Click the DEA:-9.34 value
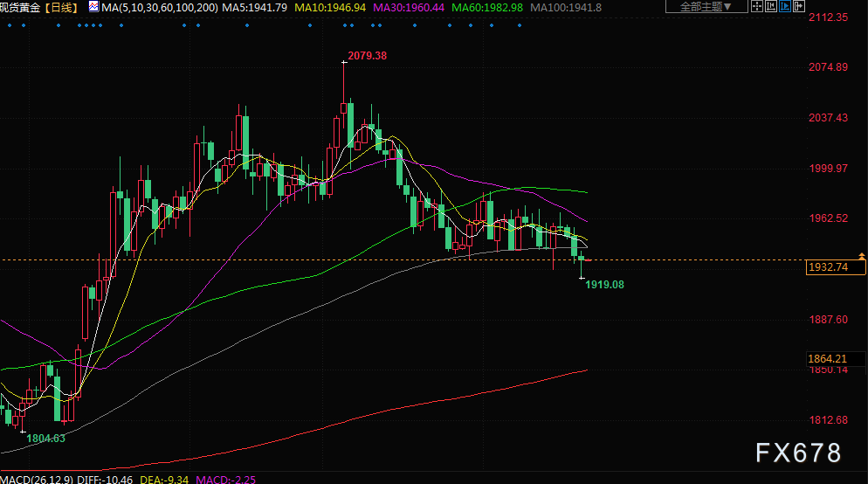This screenshot has width=868, height=484. (164, 479)
